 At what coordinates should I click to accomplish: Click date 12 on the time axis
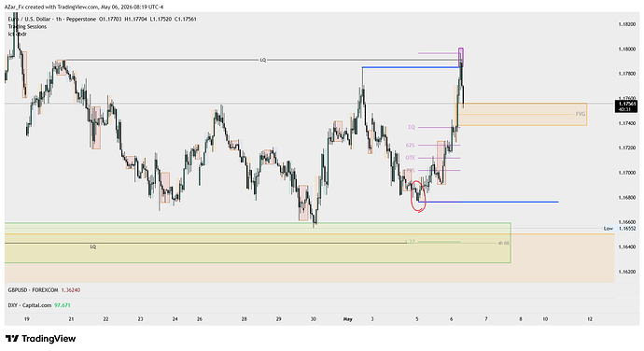pyautogui.click(x=590, y=319)
